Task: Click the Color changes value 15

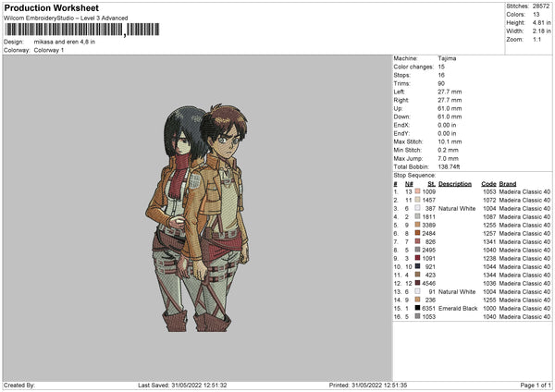Action: pos(441,67)
